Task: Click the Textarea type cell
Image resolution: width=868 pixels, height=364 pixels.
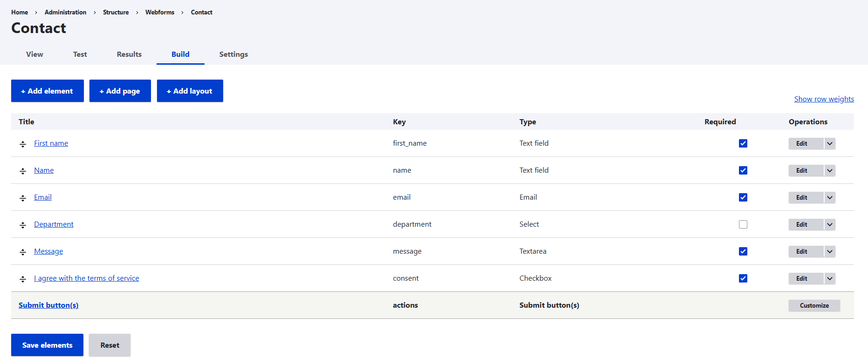Action: click(533, 251)
